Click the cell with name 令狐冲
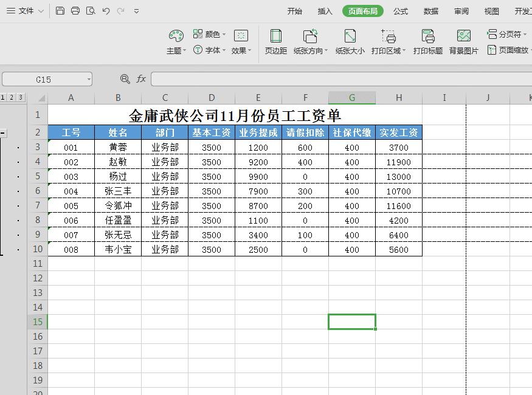This screenshot has width=532, height=395. click(x=118, y=205)
